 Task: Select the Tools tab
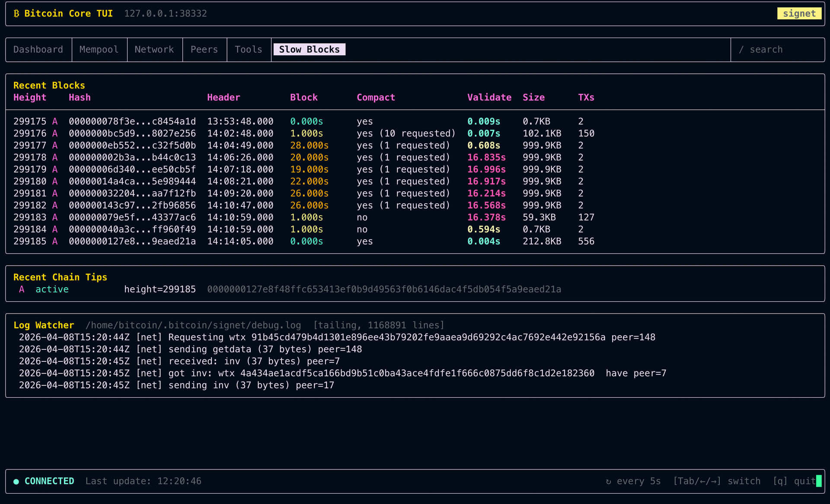[x=249, y=50]
